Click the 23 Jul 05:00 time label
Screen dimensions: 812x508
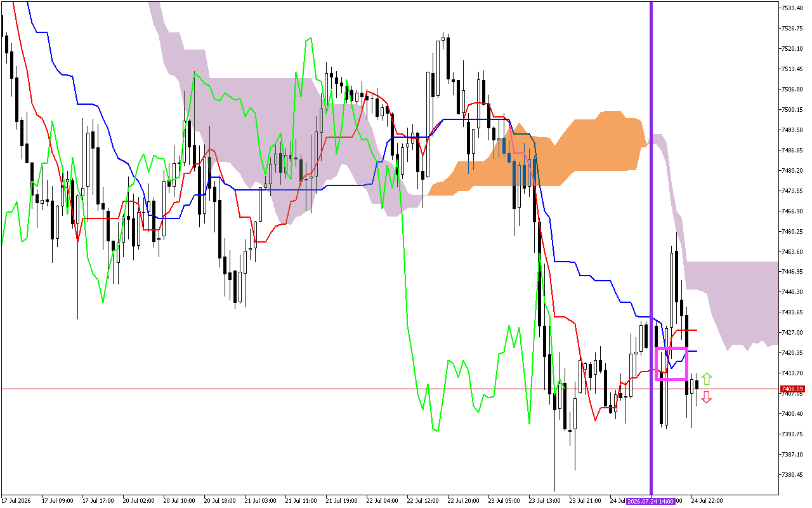505,501
